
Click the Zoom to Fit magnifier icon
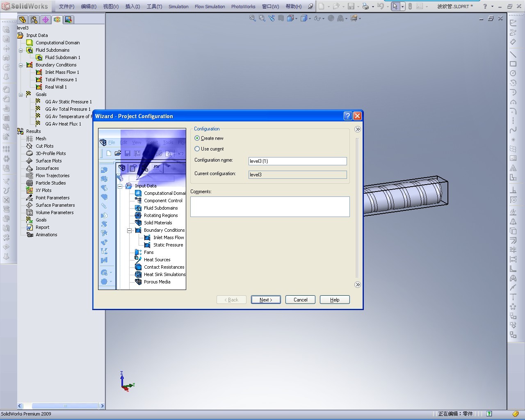pyautogui.click(x=253, y=18)
